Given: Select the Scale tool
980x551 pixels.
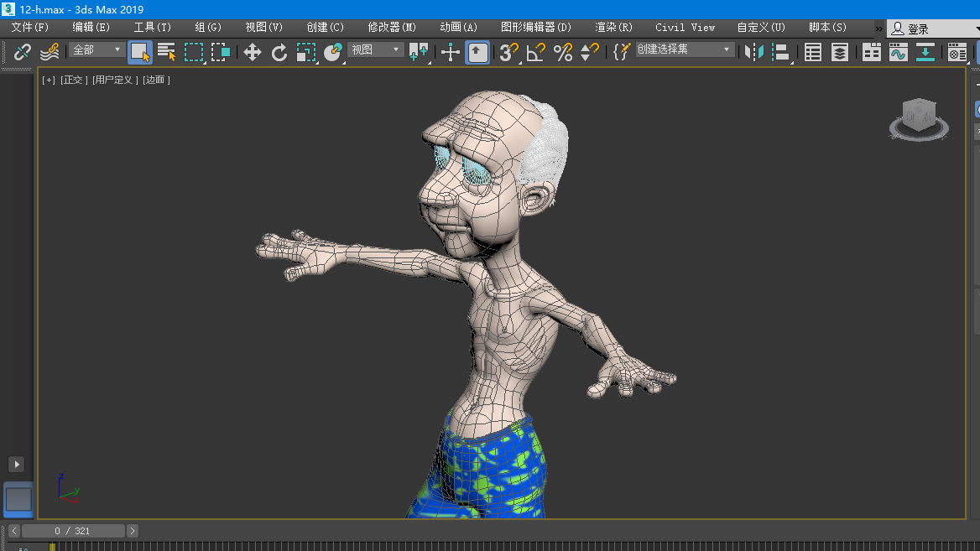Looking at the screenshot, I should pyautogui.click(x=306, y=52).
